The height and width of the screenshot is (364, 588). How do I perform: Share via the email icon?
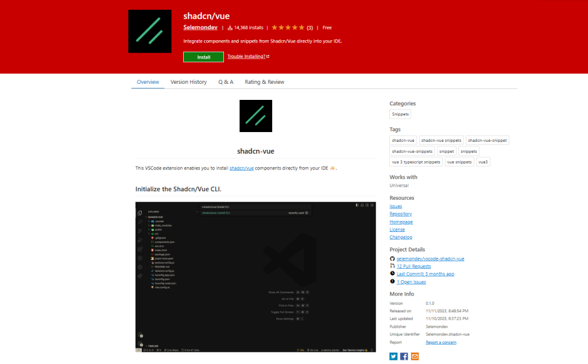pos(415,356)
